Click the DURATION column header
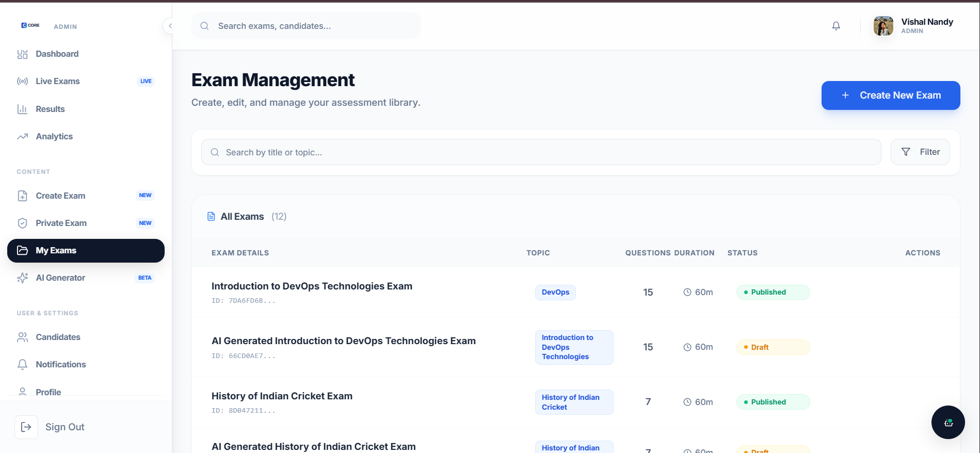This screenshot has height=453, width=980. 694,253
